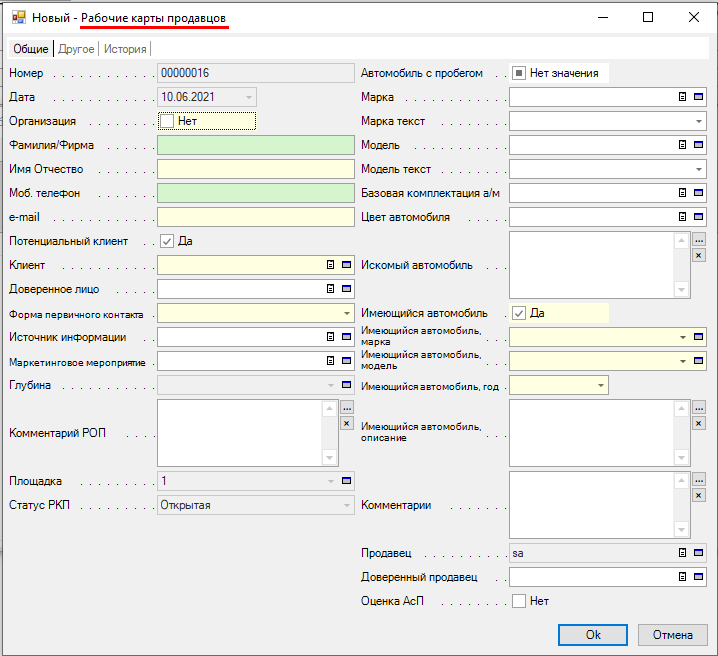718x656 pixels.
Task: Click the blue card icon in Доверенный продавец
Action: [x=698, y=577]
